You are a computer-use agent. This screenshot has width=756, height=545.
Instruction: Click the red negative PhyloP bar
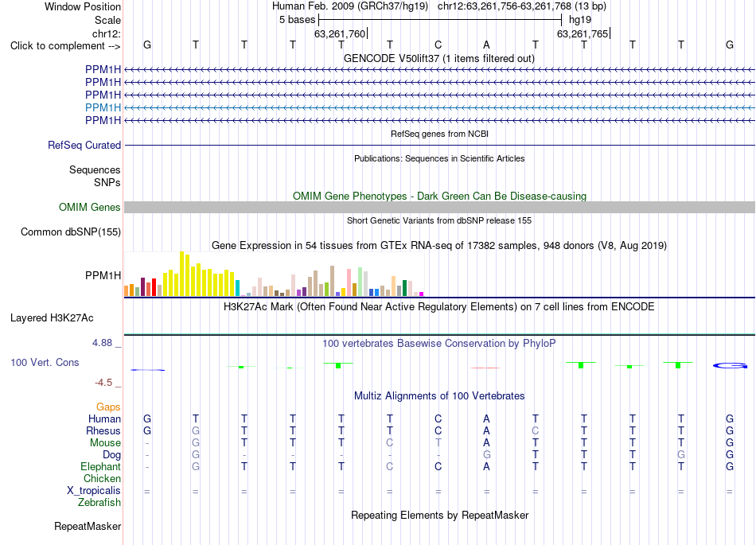click(x=485, y=368)
